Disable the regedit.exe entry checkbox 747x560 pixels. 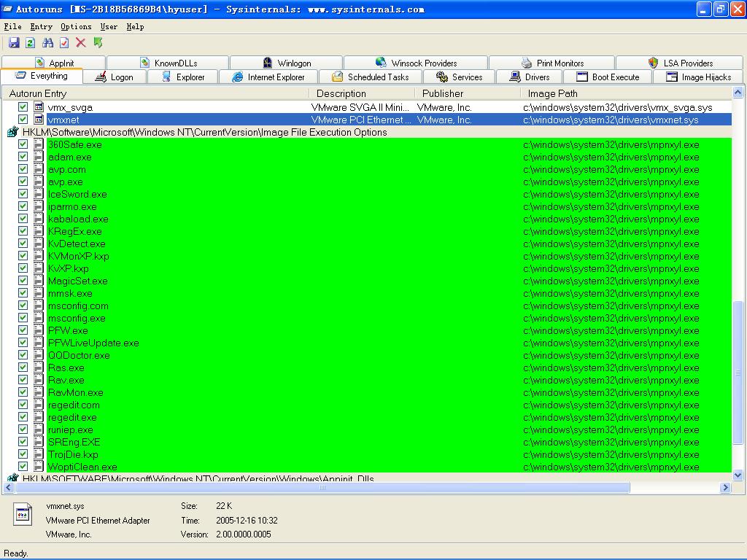[23, 417]
